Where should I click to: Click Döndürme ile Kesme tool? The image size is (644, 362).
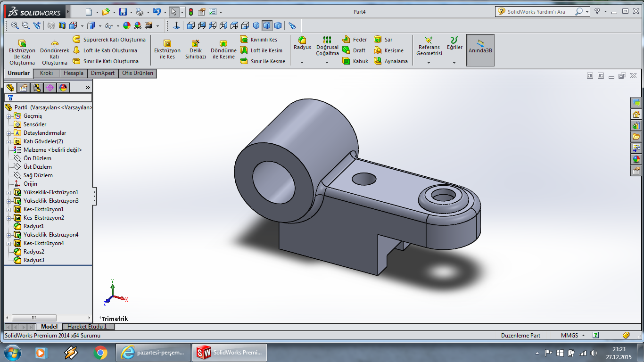pos(223,49)
